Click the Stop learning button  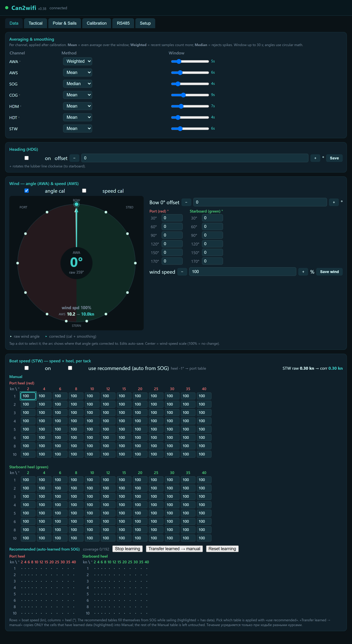[x=128, y=549]
